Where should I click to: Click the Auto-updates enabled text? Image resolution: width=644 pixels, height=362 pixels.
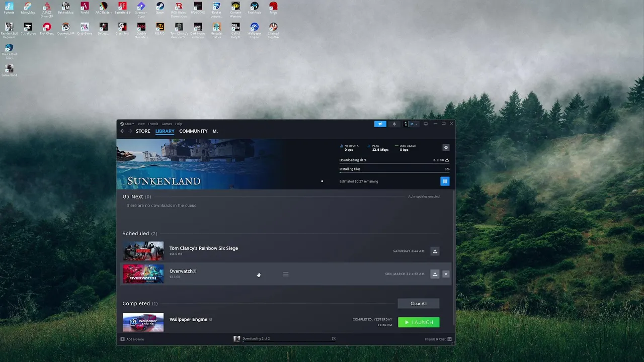coord(424,197)
